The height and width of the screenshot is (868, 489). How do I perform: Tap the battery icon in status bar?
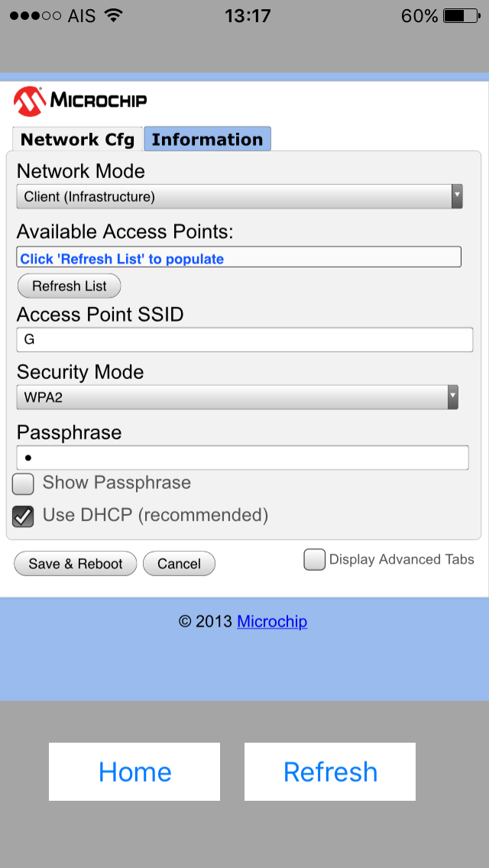pyautogui.click(x=463, y=15)
